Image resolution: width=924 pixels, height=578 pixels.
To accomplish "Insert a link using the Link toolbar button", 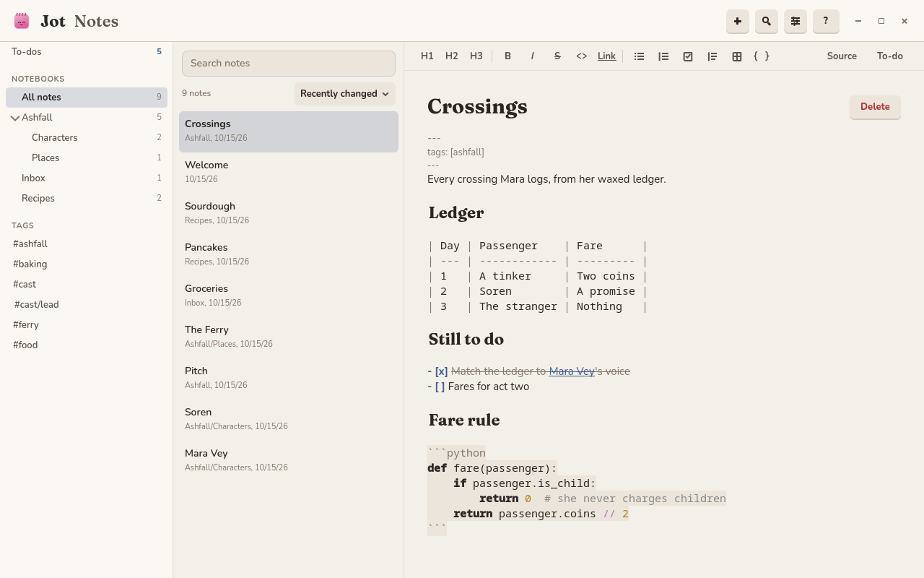I will tap(607, 56).
